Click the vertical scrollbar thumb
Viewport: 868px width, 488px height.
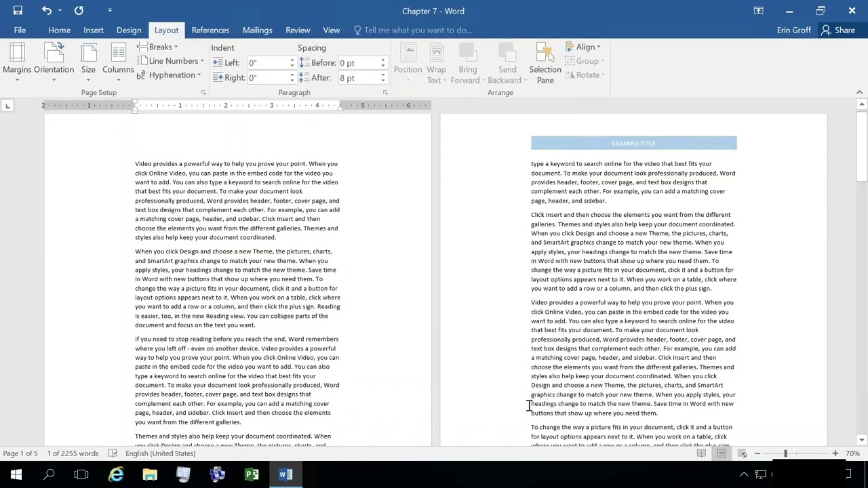click(x=861, y=148)
